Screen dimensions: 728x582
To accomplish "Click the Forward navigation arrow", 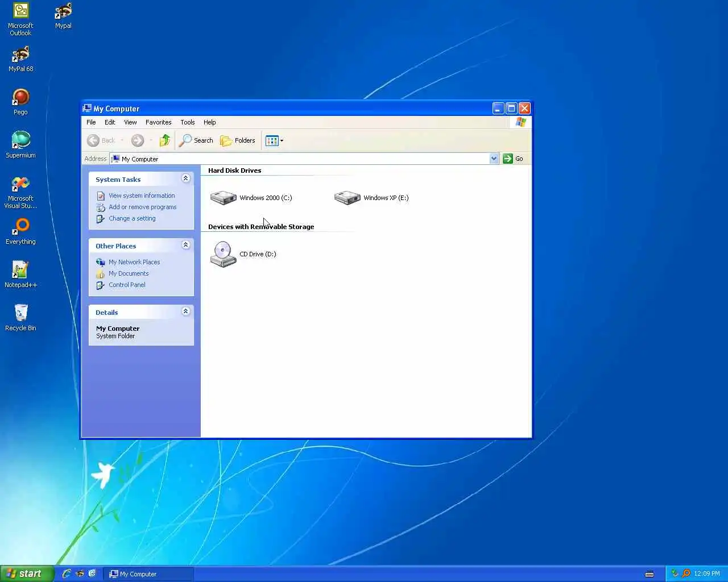I will pyautogui.click(x=138, y=140).
